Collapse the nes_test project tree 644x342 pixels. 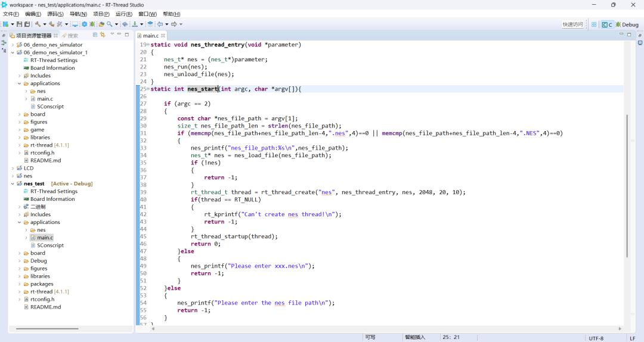tap(13, 184)
